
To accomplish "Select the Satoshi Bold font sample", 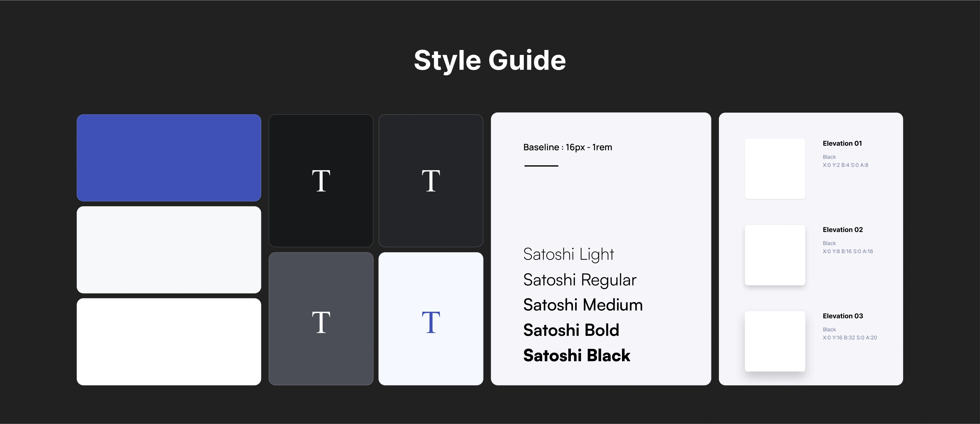I will (571, 330).
